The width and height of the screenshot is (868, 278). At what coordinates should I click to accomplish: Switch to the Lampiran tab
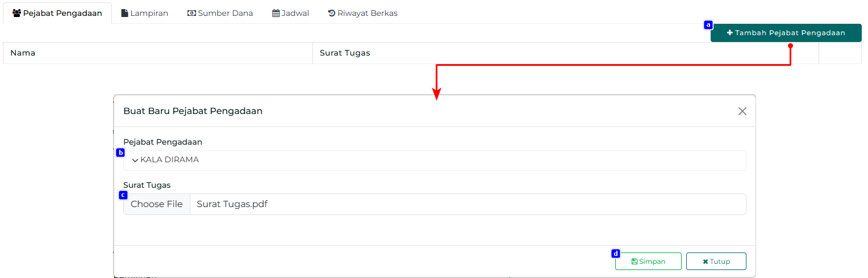click(x=145, y=13)
